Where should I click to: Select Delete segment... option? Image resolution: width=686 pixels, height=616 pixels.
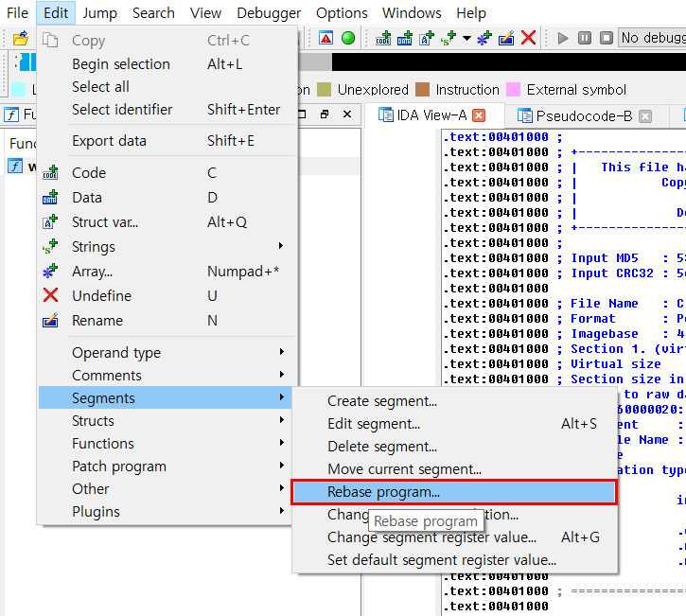tap(454, 447)
